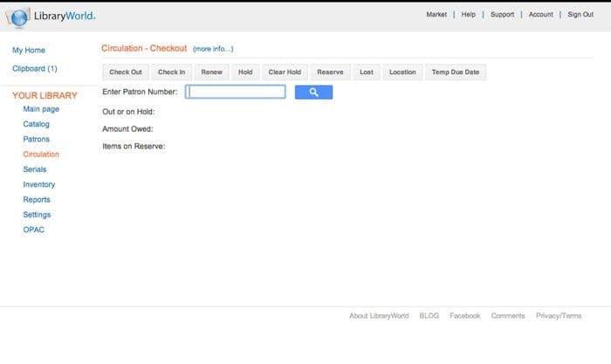This screenshot has width=611, height=364.
Task: Click the 'Circulation - Checkout' page heading
Action: pyautogui.click(x=144, y=48)
